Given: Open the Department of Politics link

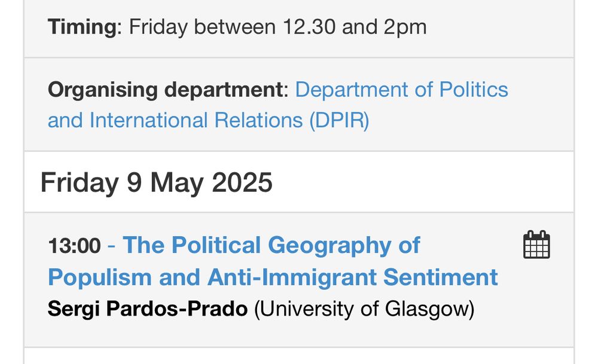Looking at the screenshot, I should pyautogui.click(x=402, y=90).
